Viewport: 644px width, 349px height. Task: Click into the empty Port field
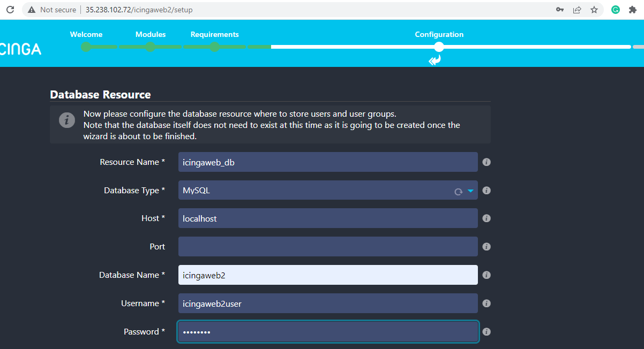point(328,247)
